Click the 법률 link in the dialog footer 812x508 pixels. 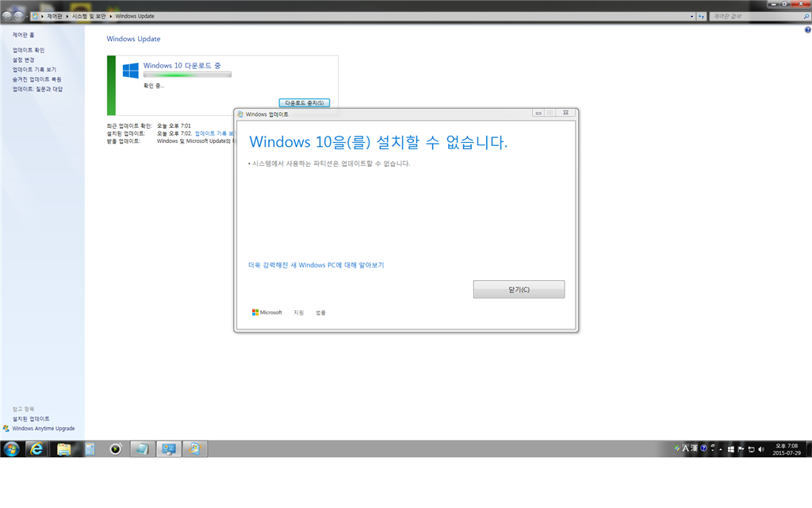click(x=320, y=313)
